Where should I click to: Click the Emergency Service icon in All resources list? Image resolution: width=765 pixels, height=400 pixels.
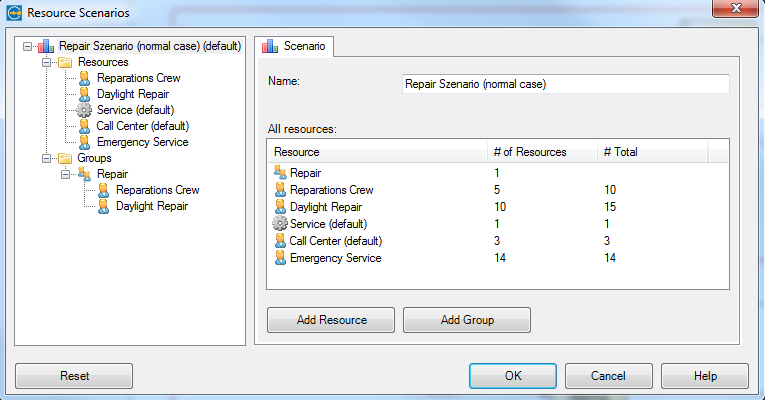point(280,258)
